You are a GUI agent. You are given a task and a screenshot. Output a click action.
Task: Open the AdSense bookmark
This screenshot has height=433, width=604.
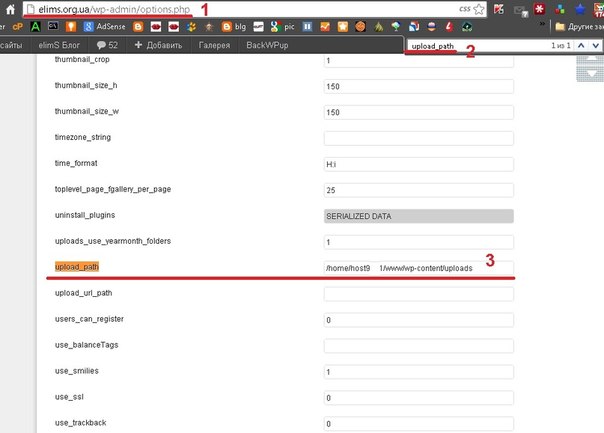tap(104, 27)
